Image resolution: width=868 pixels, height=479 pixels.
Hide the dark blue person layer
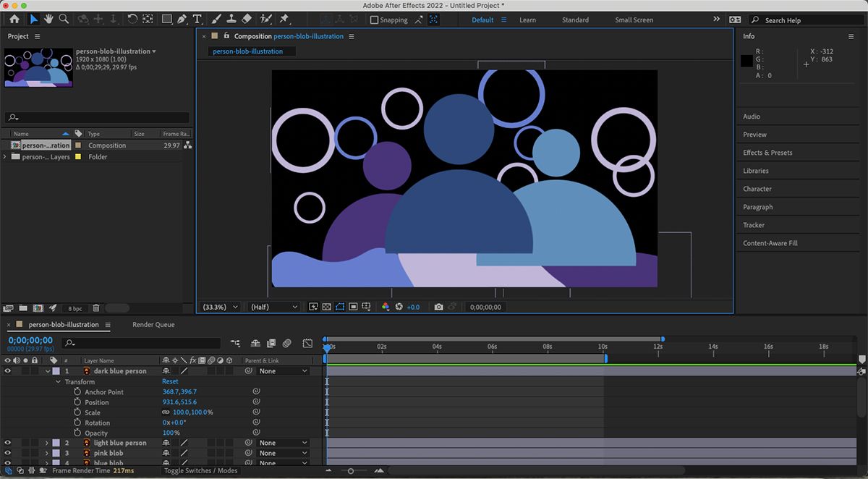7,370
